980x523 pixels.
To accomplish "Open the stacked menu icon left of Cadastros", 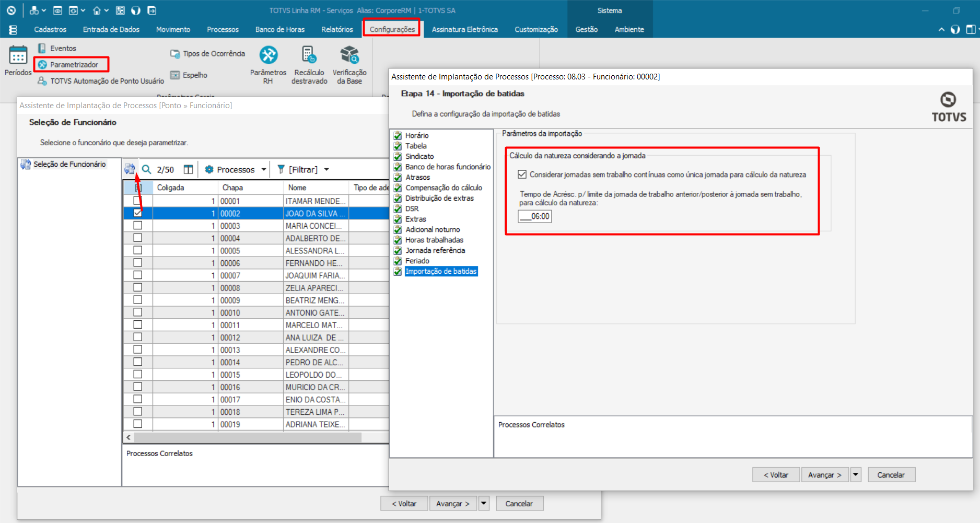I will pos(13,30).
